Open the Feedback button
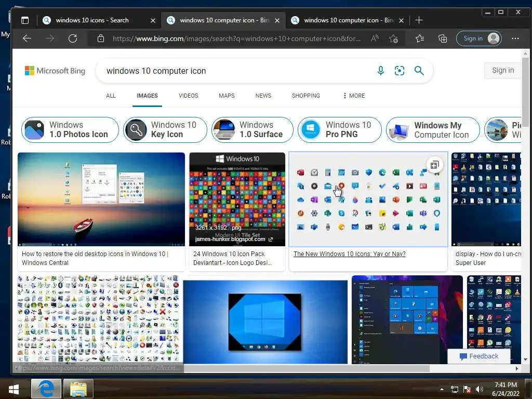532x399 pixels. 478,356
